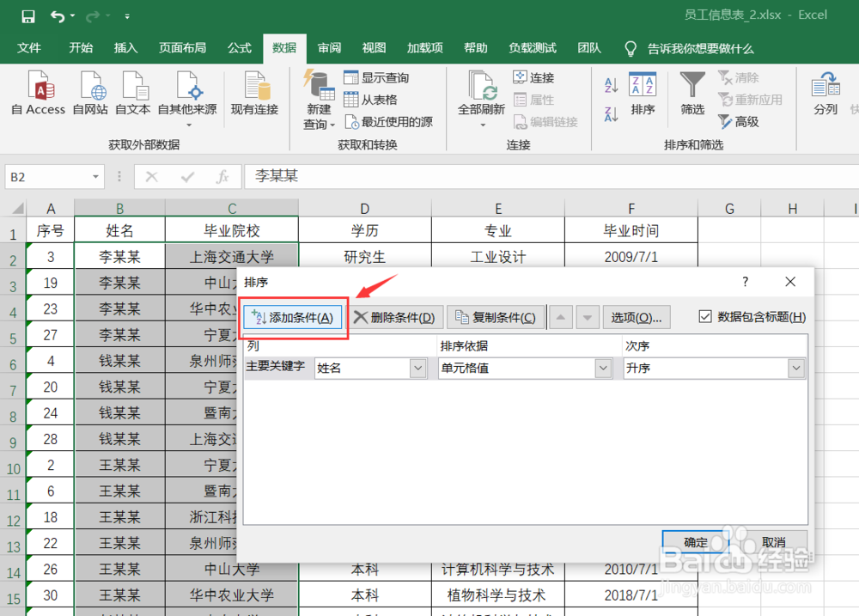
Task: Open the 帮助 help tab
Action: click(476, 48)
